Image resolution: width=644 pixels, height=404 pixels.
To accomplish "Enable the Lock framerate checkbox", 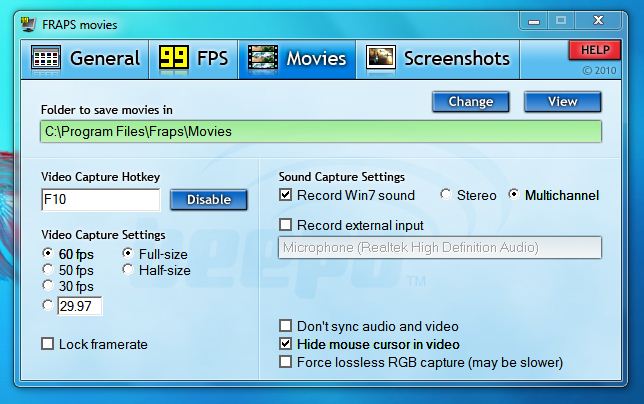I will point(94,344).
